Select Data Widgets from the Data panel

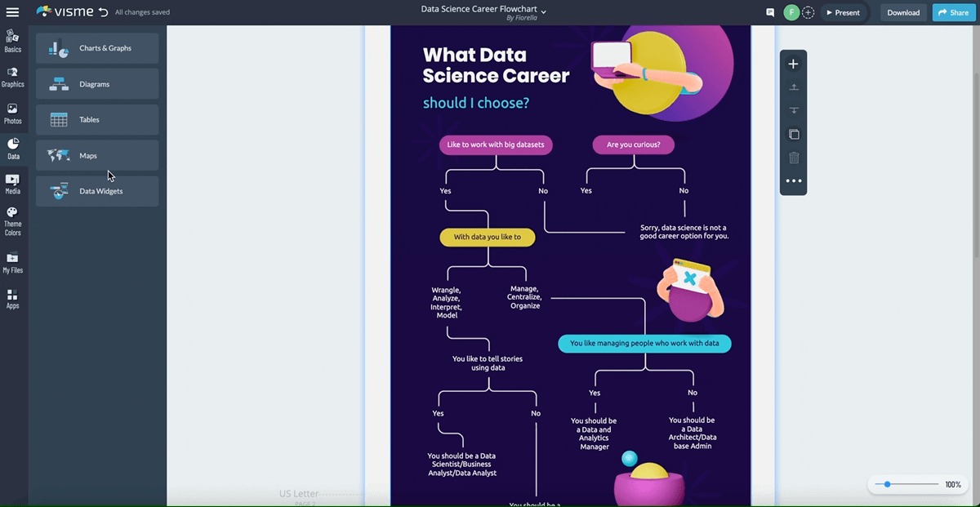(96, 191)
